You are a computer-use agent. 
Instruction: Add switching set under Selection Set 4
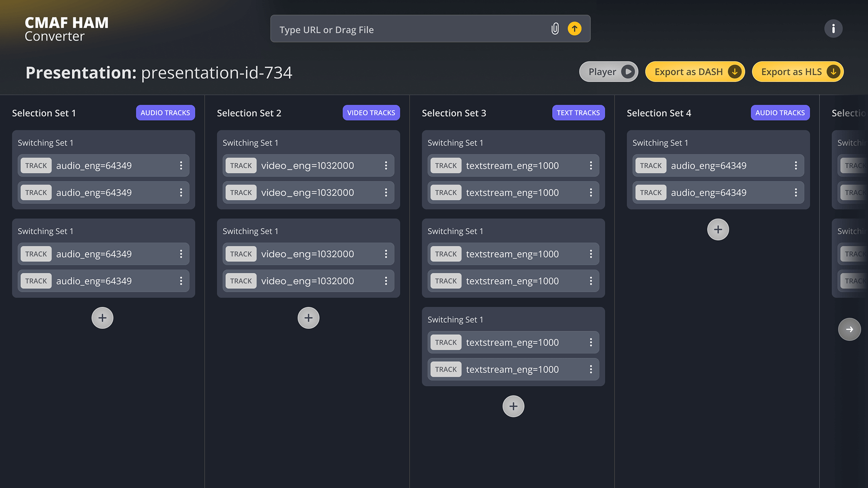point(718,230)
